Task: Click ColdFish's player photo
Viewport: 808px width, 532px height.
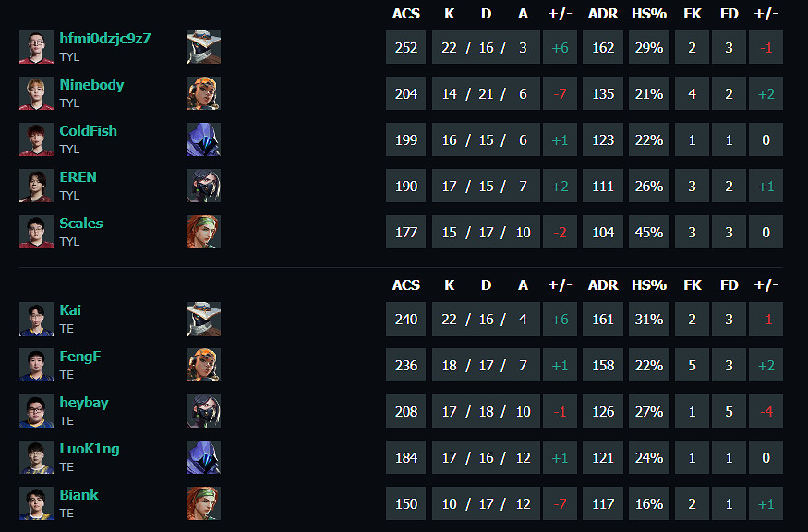Action: click(36, 139)
